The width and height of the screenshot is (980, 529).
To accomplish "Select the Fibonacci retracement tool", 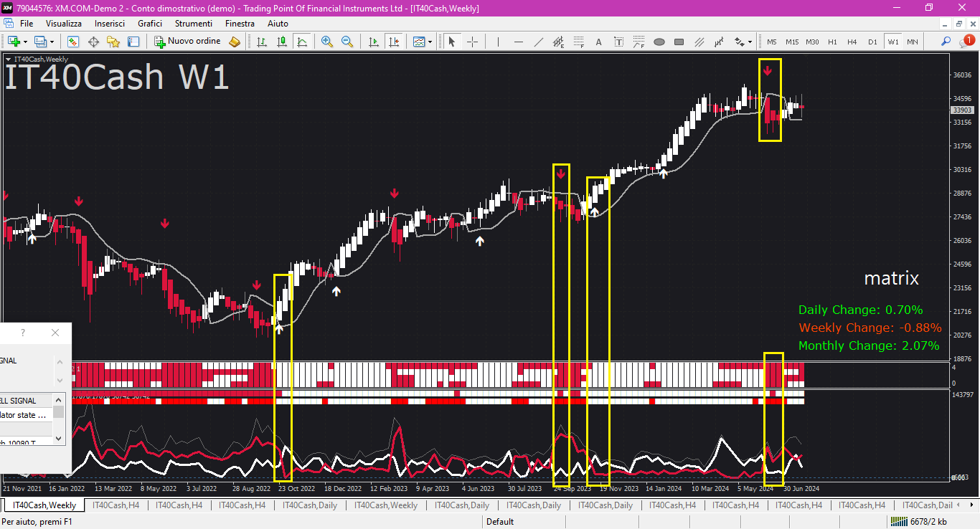I will pos(579,42).
